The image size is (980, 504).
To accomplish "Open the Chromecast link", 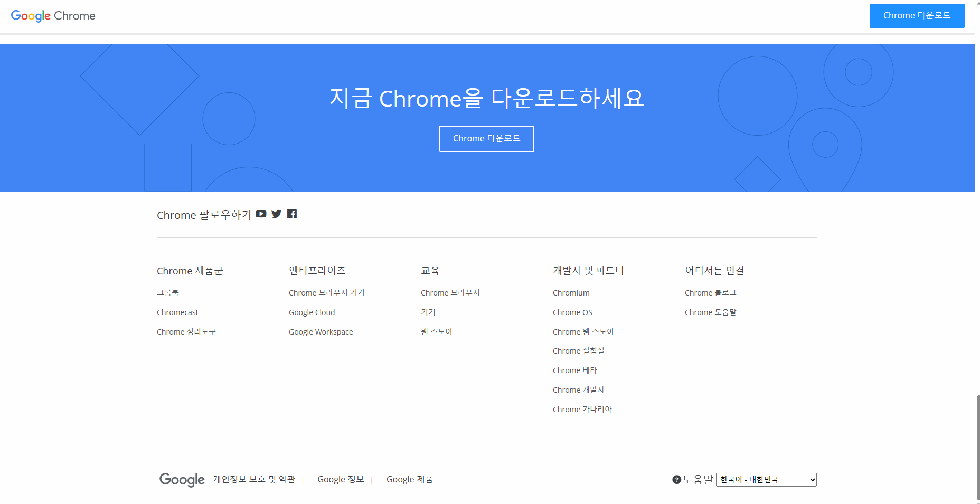I will tap(177, 312).
